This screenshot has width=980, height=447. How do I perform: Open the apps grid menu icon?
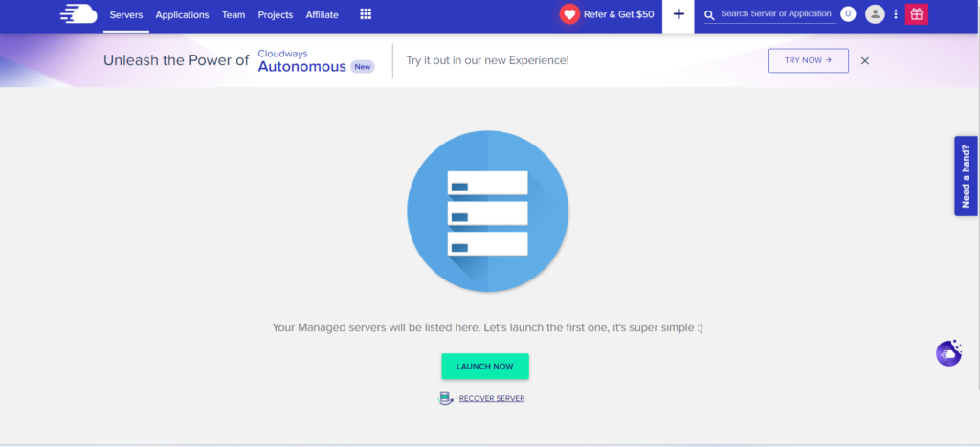(366, 14)
